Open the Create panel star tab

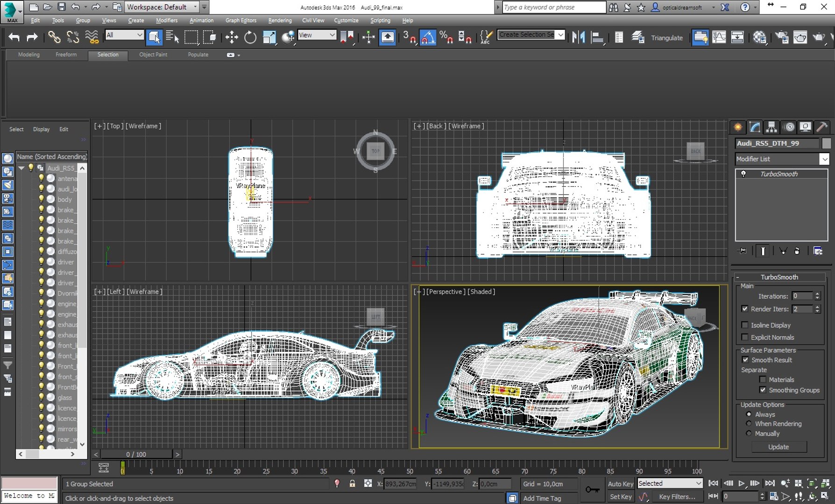(x=738, y=127)
